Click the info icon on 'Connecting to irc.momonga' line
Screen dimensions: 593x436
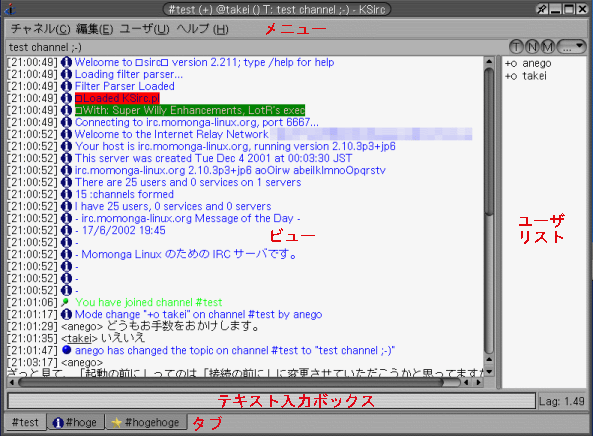[66, 122]
